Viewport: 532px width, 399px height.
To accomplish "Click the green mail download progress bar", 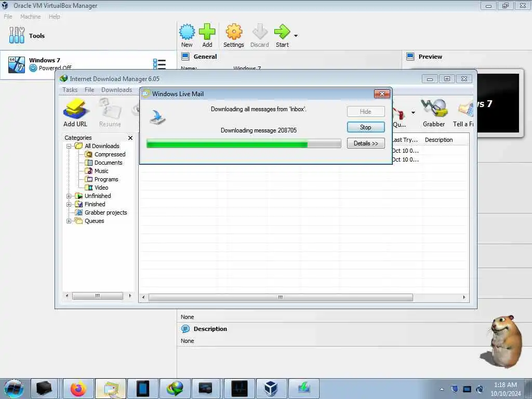I will (x=244, y=144).
